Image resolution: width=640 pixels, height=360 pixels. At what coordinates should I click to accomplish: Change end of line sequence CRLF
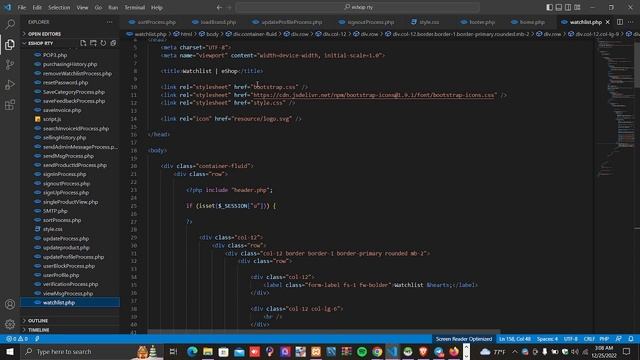click(589, 339)
